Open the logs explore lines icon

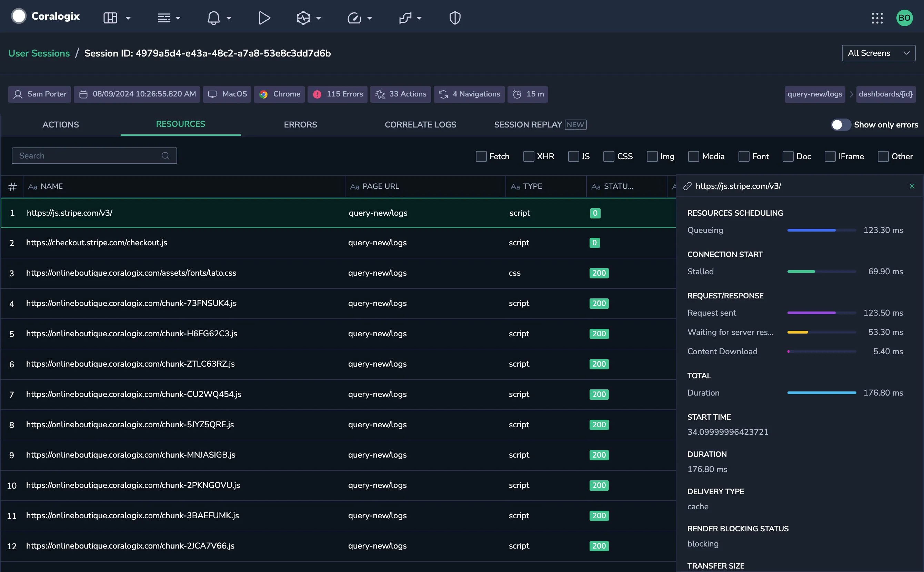coord(164,18)
